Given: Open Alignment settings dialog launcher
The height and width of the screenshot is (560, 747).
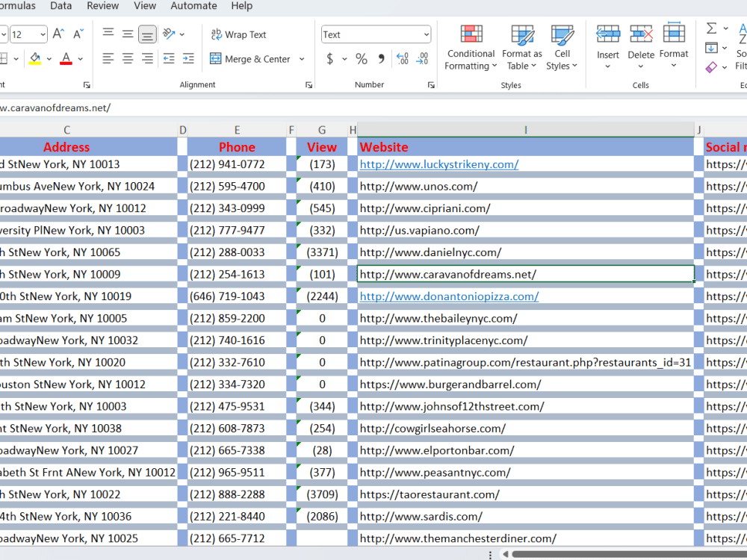Looking at the screenshot, I should click(x=309, y=85).
